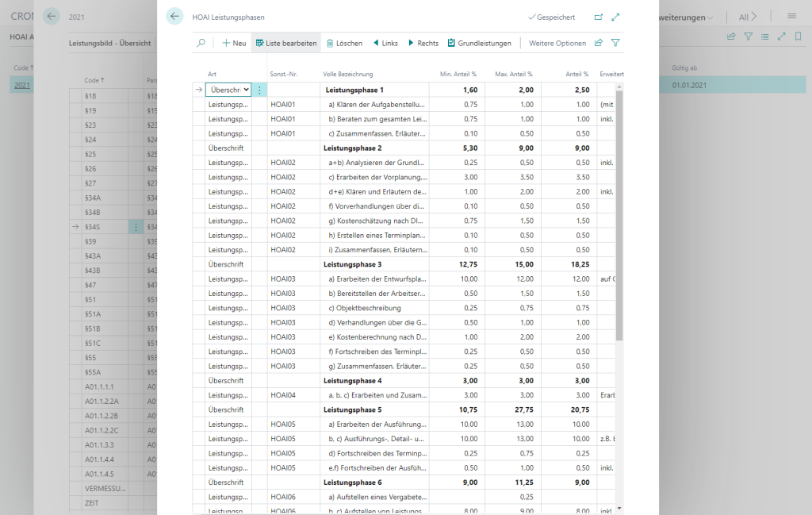The image size is (812, 515).
Task: Select Leistungsphase 2 heading cell
Action: (x=374, y=148)
